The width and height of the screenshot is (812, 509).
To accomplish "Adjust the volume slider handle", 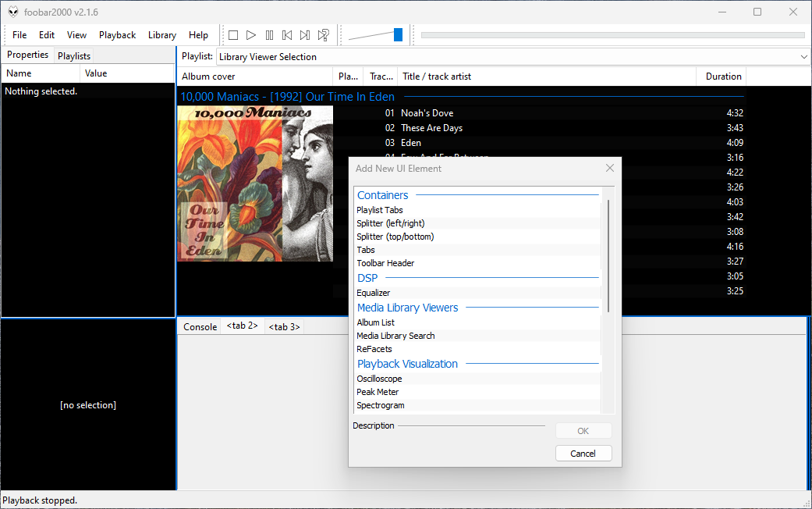I will [x=398, y=35].
